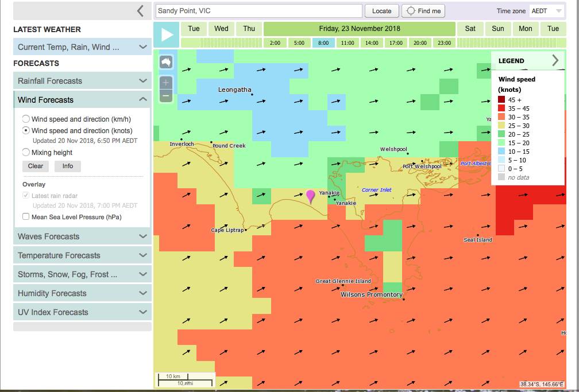Viewport: 579px width, 392px height.
Task: Click the 35 – 45 knots legend swatch
Action: click(502, 108)
